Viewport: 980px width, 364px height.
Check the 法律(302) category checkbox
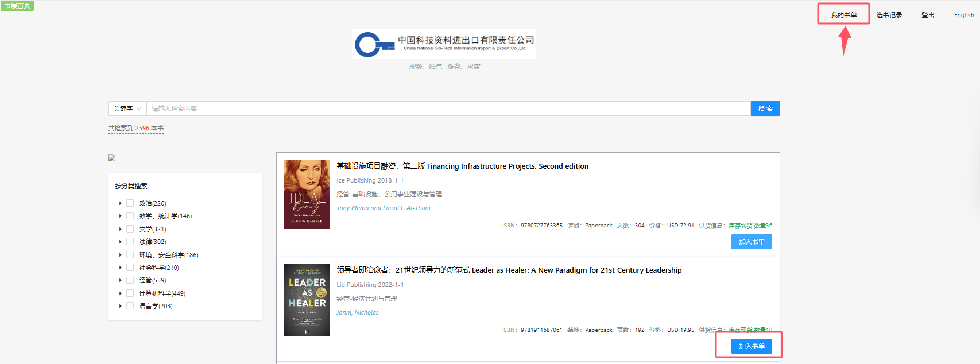130,242
